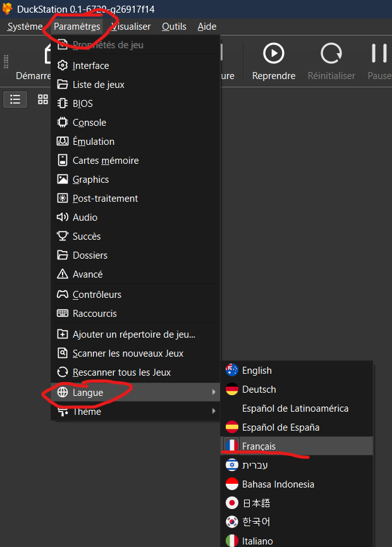
Task: Click the Contrôleurs gamepad icon
Action: point(63,295)
